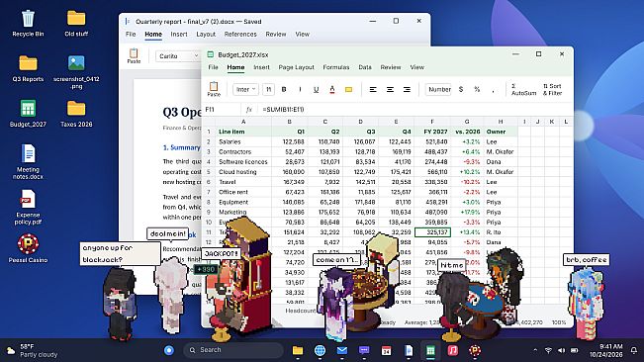Select the FY 2027 header cell
This screenshot has height=362, width=644.
point(432,132)
